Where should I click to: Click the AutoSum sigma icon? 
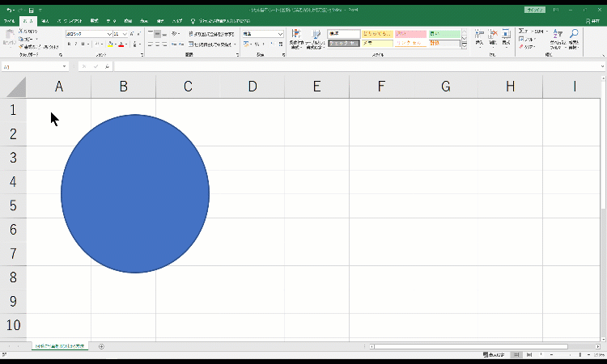(521, 32)
